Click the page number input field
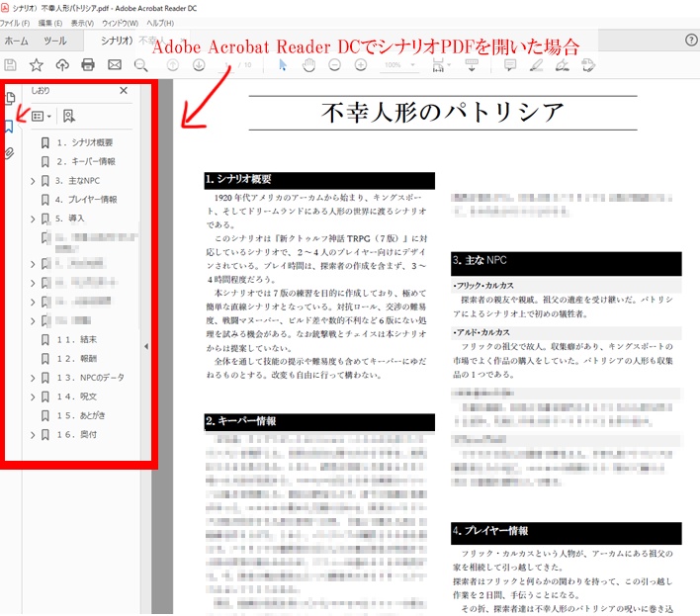 pyautogui.click(x=228, y=65)
